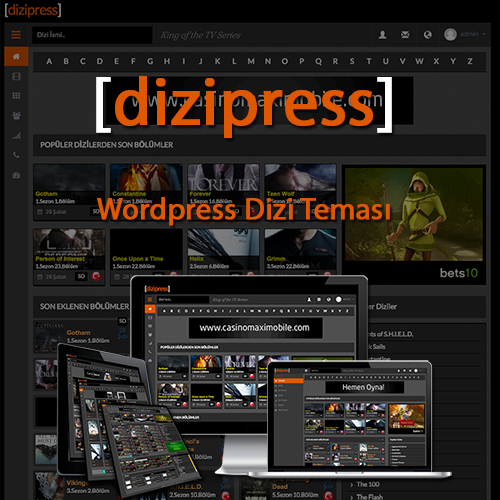Filter series by letter S
The height and width of the screenshot is (500, 500).
click(352, 61)
